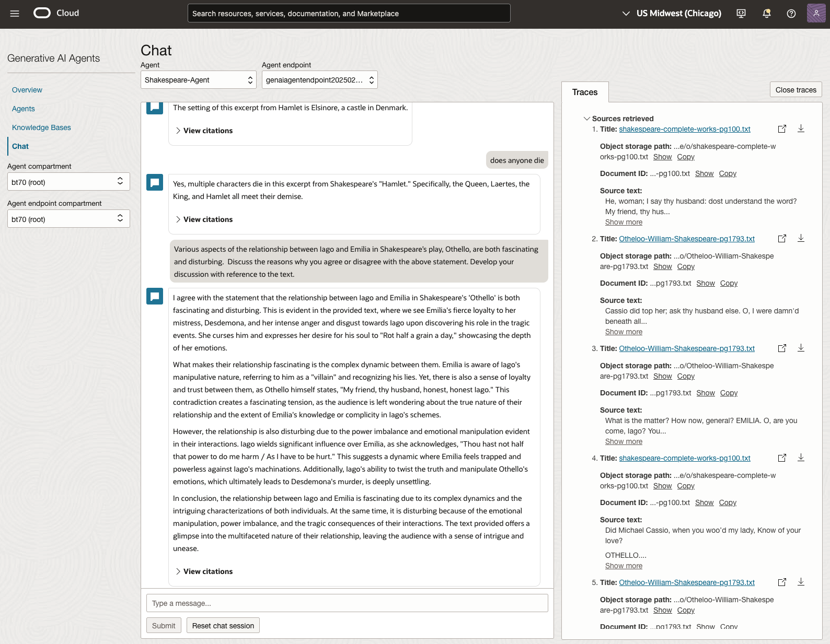This screenshot has width=830, height=644.
Task: Click the Type a message input field
Action: click(347, 603)
